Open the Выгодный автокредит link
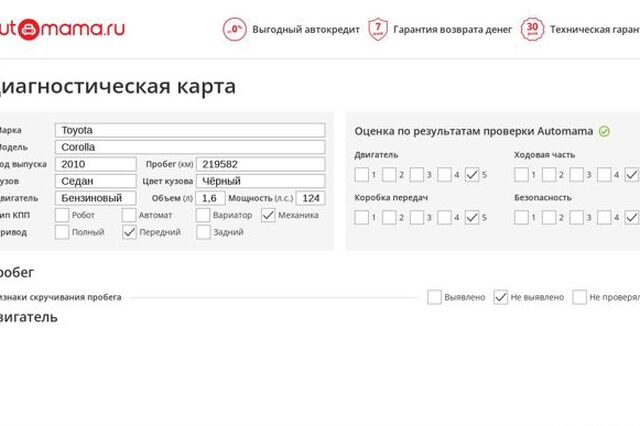 (x=306, y=29)
